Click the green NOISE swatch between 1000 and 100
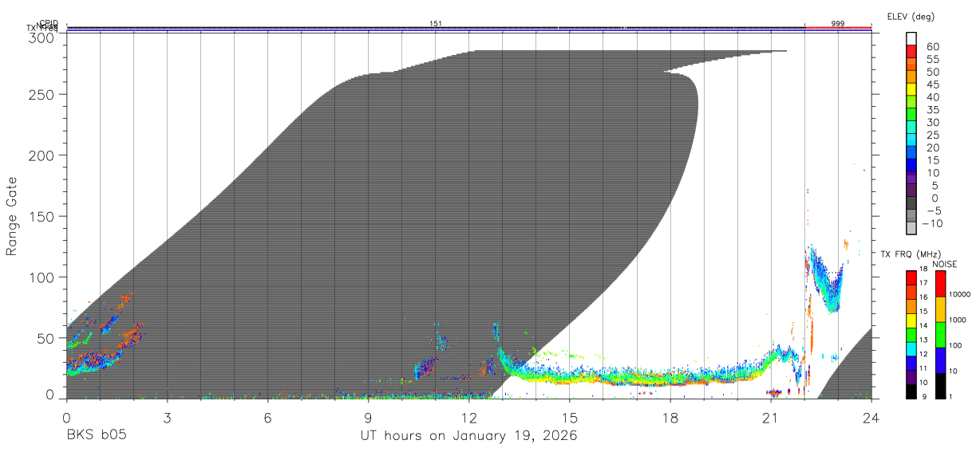This screenshot has height=452, width=980. point(940,334)
